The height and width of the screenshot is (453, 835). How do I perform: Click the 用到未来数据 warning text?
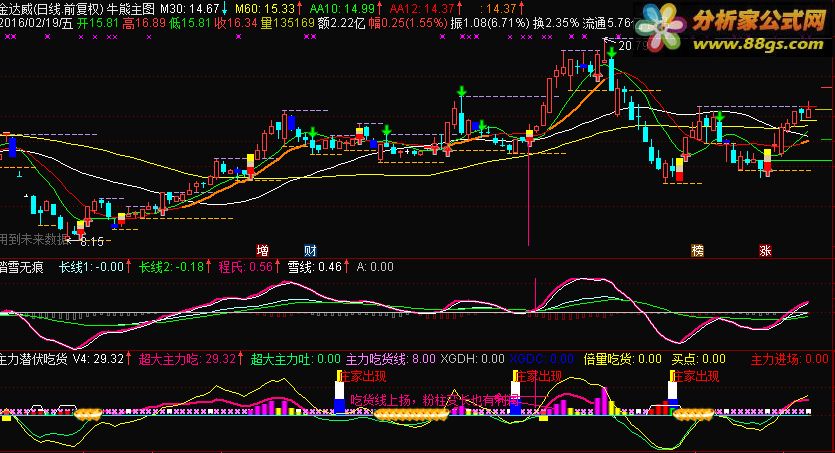(34, 239)
